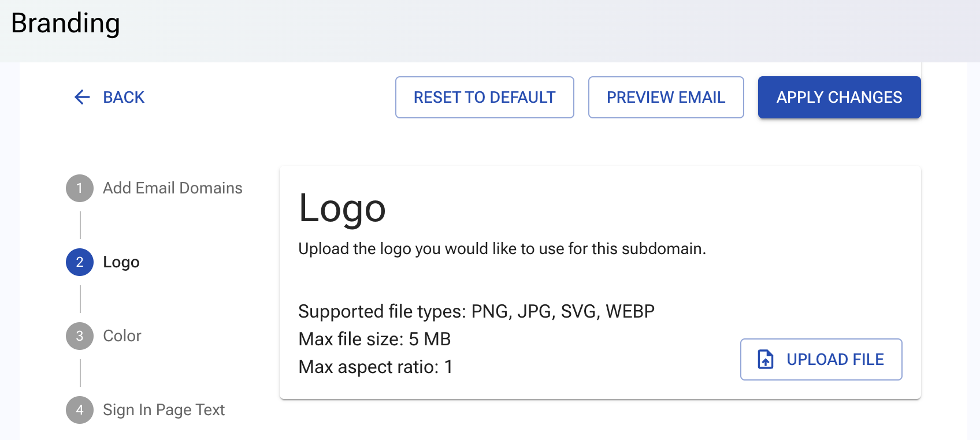Click RESET TO DEFAULT button
The height and width of the screenshot is (440, 980).
[485, 97]
